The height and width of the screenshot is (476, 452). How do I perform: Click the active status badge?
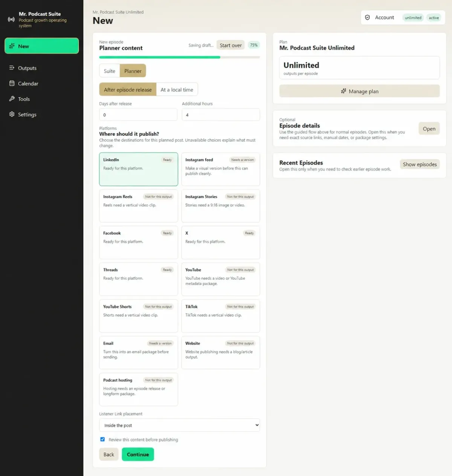point(434,18)
